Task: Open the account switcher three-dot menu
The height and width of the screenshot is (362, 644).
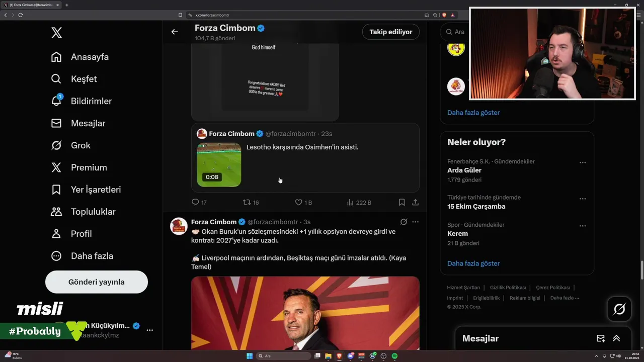Action: [x=149, y=330]
